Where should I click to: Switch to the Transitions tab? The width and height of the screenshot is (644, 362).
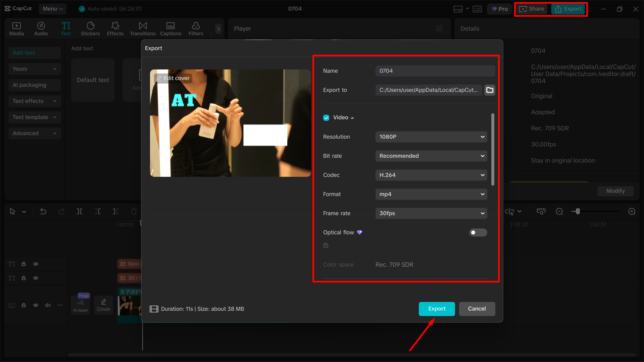pyautogui.click(x=143, y=29)
